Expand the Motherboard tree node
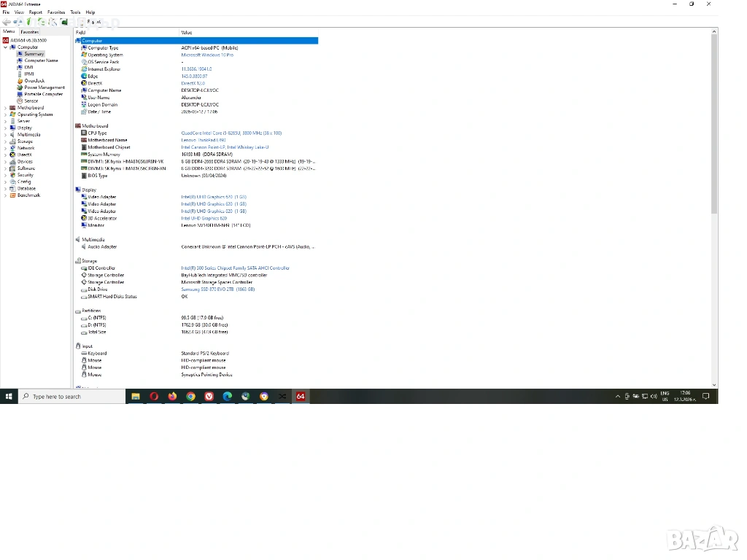The height and width of the screenshot is (560, 747). pos(5,108)
